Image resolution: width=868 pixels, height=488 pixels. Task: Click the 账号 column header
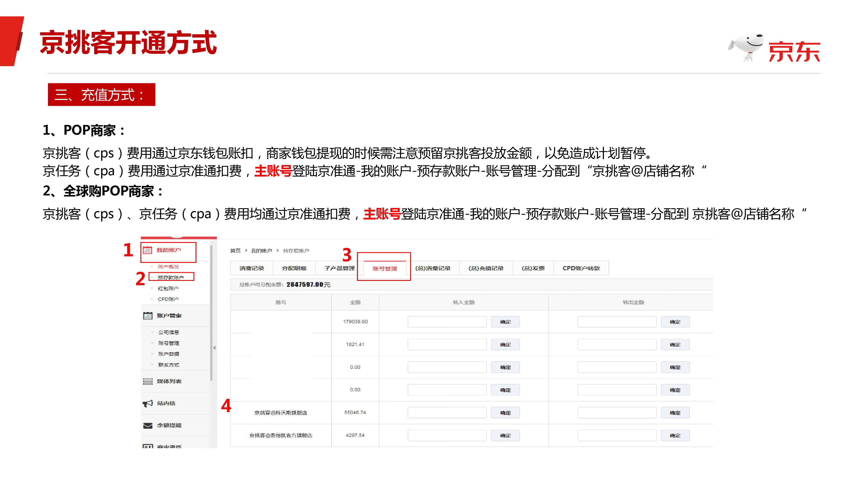pyautogui.click(x=281, y=302)
